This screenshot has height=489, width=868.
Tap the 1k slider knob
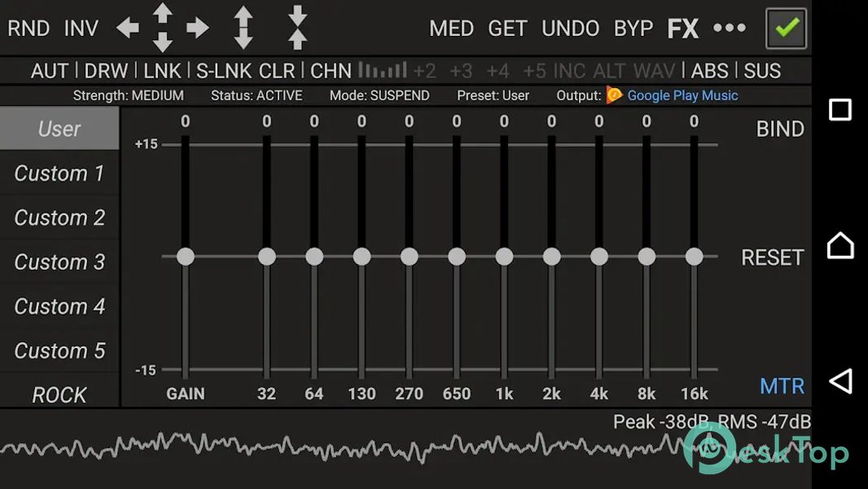click(x=504, y=257)
